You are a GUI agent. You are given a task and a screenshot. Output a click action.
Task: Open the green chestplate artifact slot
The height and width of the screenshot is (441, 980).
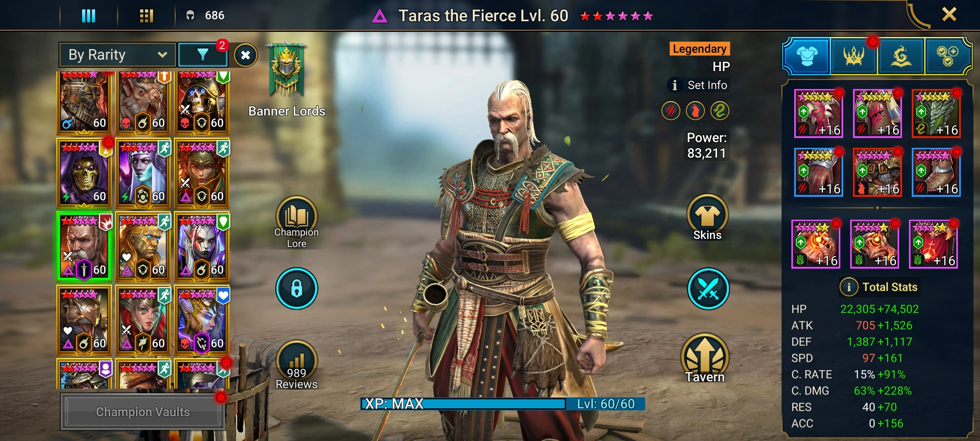(x=936, y=114)
